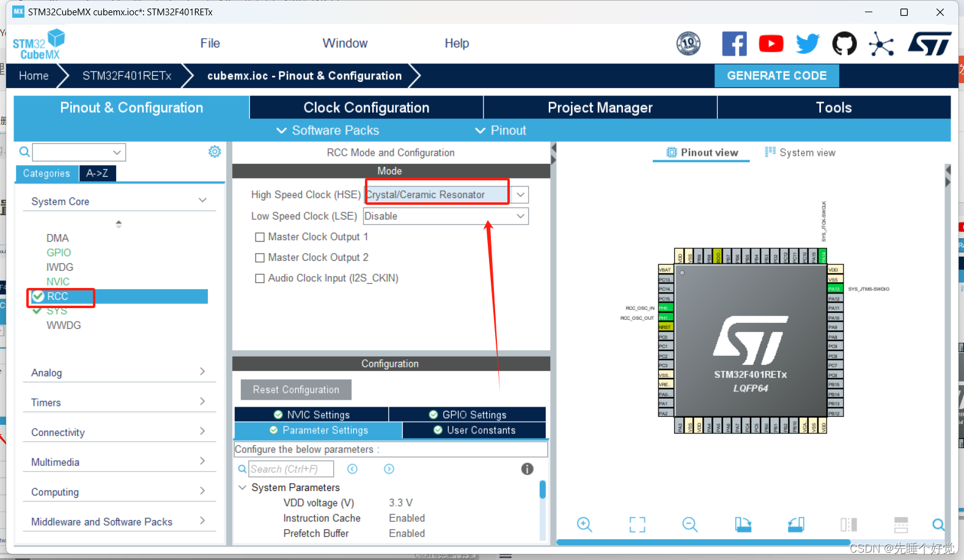Viewport: 964px width, 560px height.
Task: Open the File menu
Action: [x=210, y=43]
